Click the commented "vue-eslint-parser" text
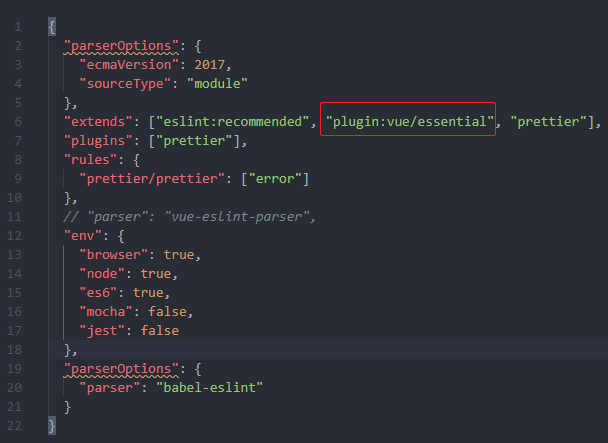The image size is (608, 443). pos(237,217)
